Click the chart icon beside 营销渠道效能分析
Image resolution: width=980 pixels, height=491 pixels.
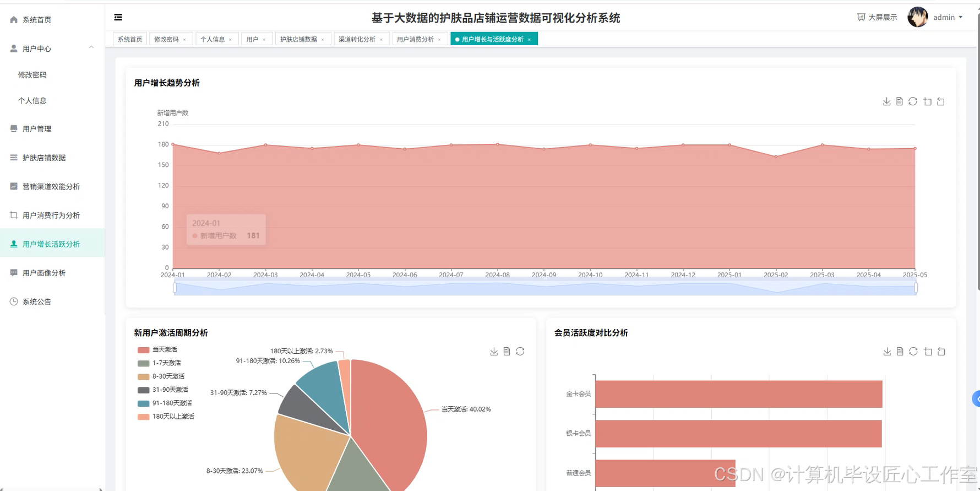[14, 186]
